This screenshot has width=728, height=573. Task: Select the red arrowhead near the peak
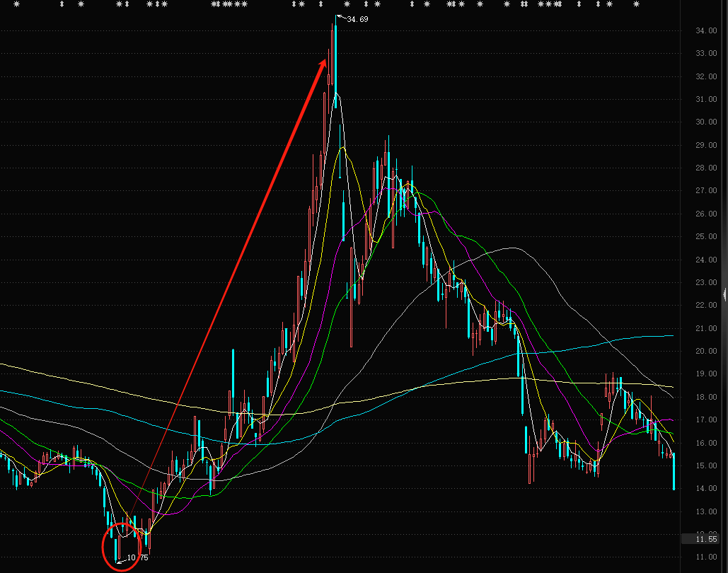[323, 65]
